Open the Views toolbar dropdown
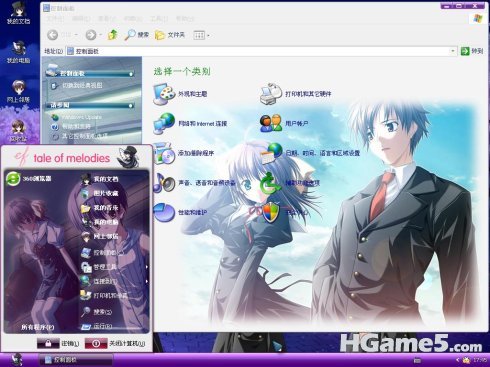Image resolution: width=490 pixels, height=367 pixels. (201, 35)
